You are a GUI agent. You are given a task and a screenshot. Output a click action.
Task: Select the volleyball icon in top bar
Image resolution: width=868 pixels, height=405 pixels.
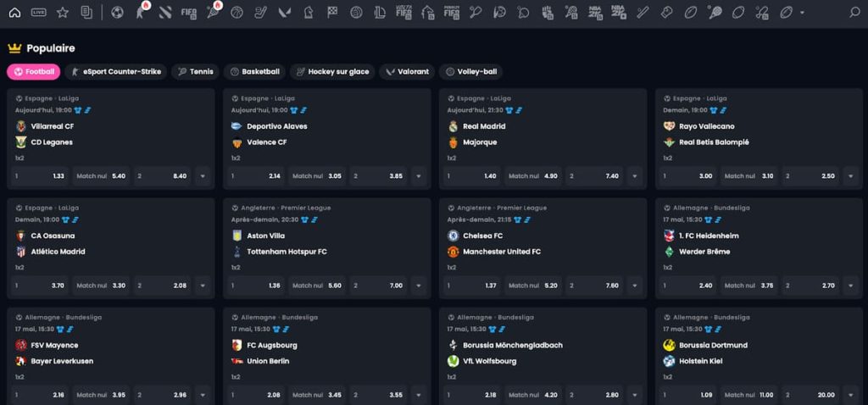(356, 12)
